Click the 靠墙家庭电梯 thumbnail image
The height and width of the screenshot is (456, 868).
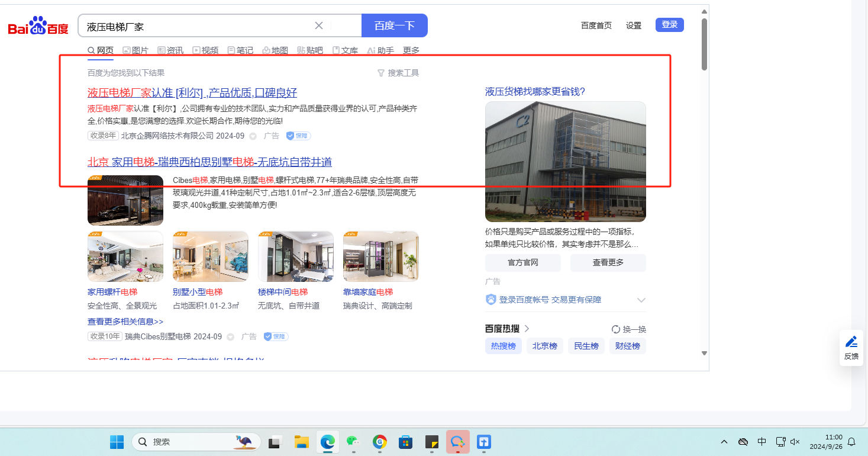[381, 256]
